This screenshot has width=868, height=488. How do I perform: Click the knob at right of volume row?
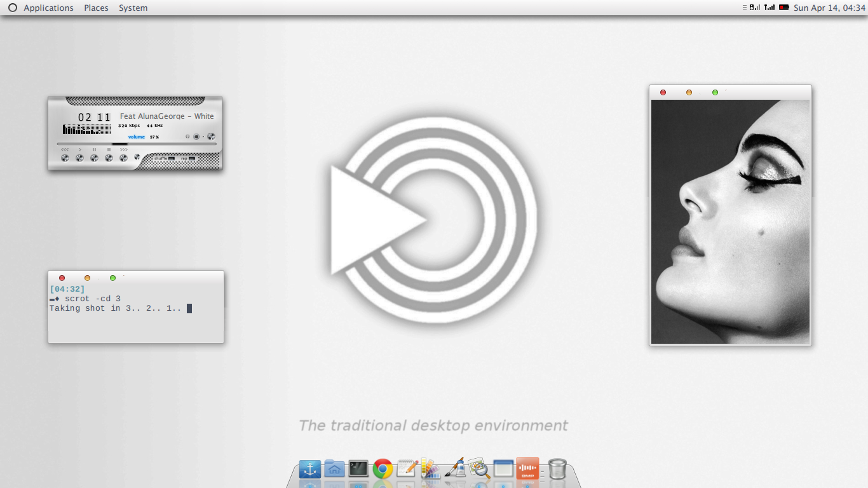(211, 137)
